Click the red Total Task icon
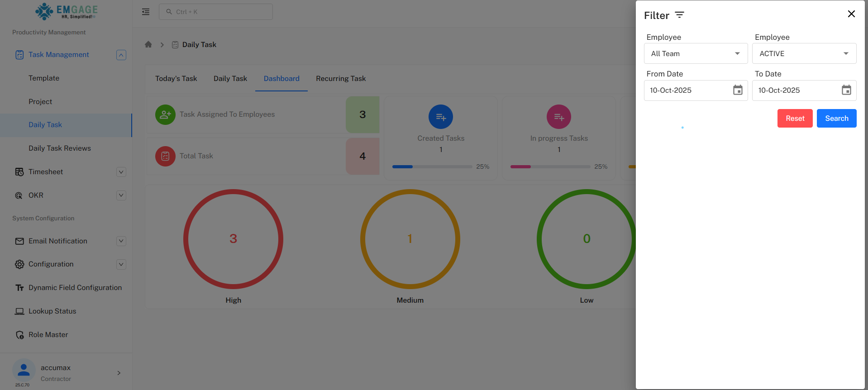Screen dimensions: 868x390 tap(165, 156)
